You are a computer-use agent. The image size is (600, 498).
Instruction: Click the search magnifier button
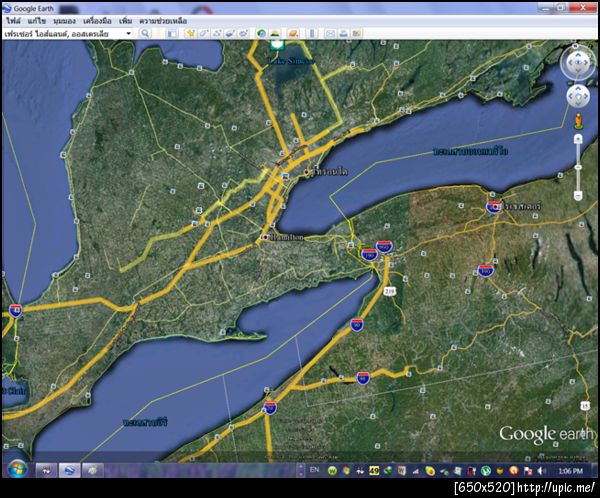pyautogui.click(x=145, y=34)
